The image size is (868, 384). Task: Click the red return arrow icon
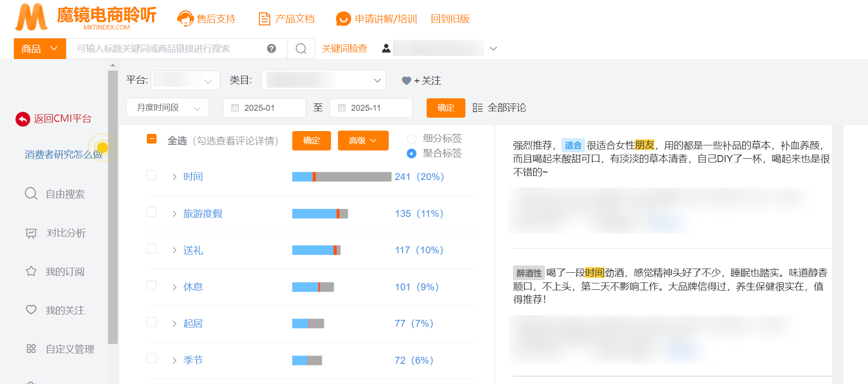[23, 119]
